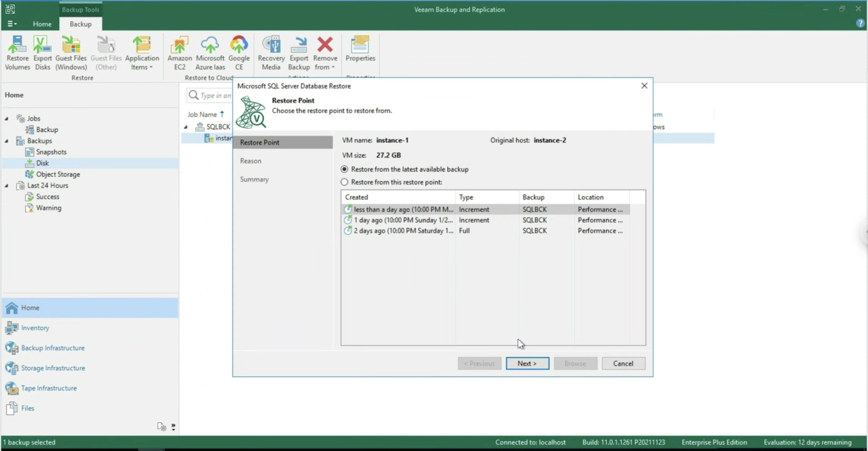Sort restore points by Created column
Viewport: 868px width, 451px height.
(398, 197)
